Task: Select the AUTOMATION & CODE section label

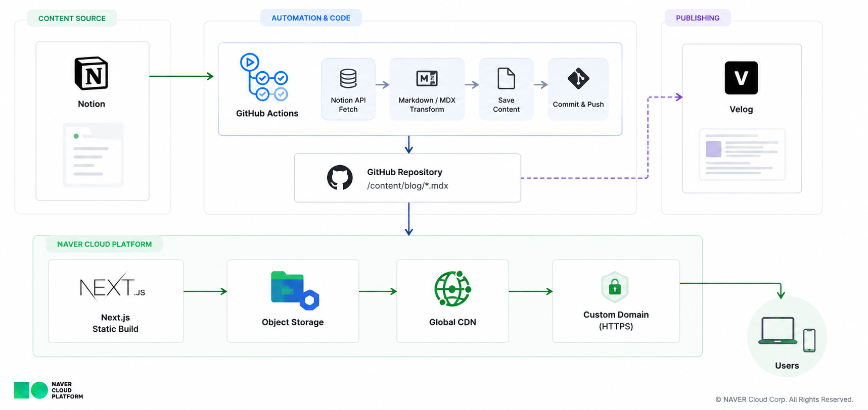Action: click(311, 18)
